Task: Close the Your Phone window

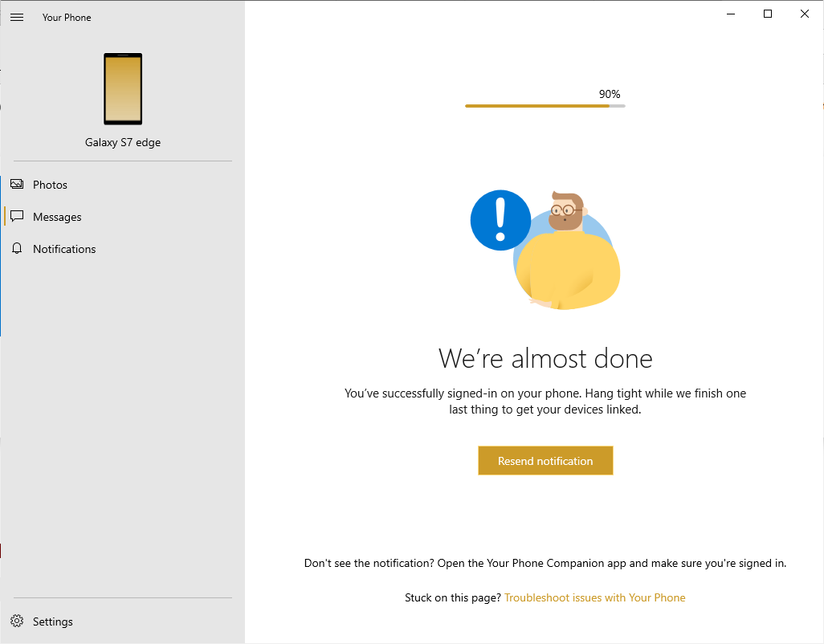Action: tap(804, 14)
